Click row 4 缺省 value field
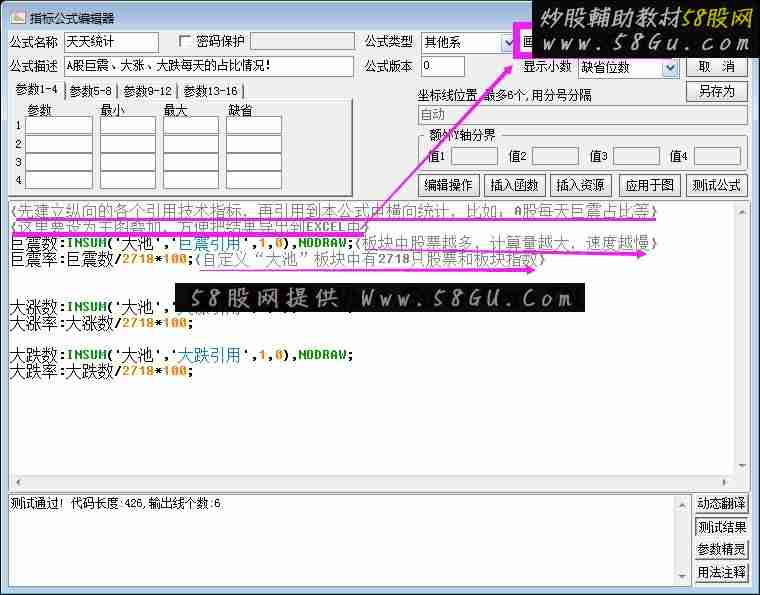760x595 pixels. (253, 180)
